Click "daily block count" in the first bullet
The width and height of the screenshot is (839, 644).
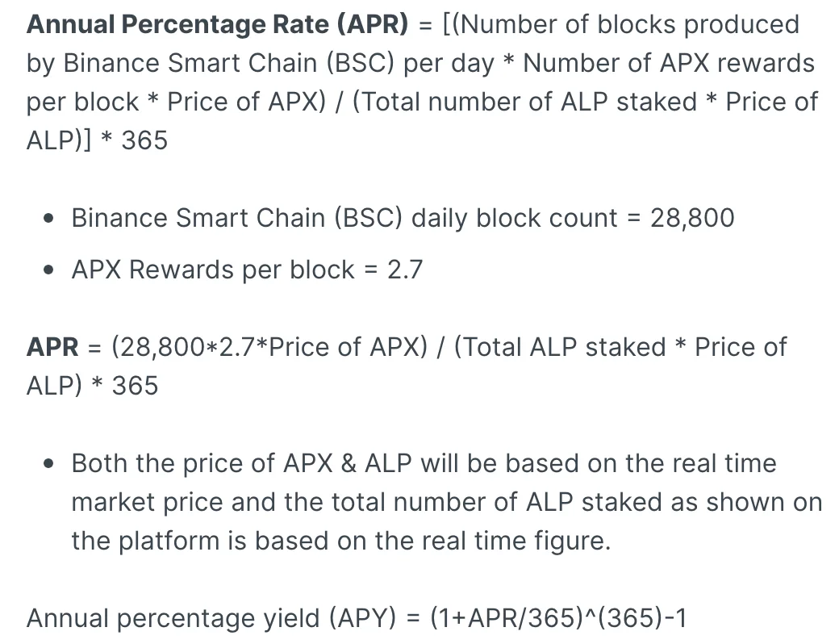(x=515, y=218)
